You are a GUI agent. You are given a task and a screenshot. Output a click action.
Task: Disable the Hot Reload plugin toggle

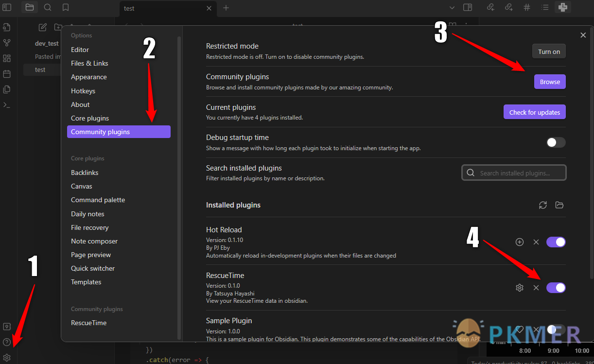click(x=556, y=242)
